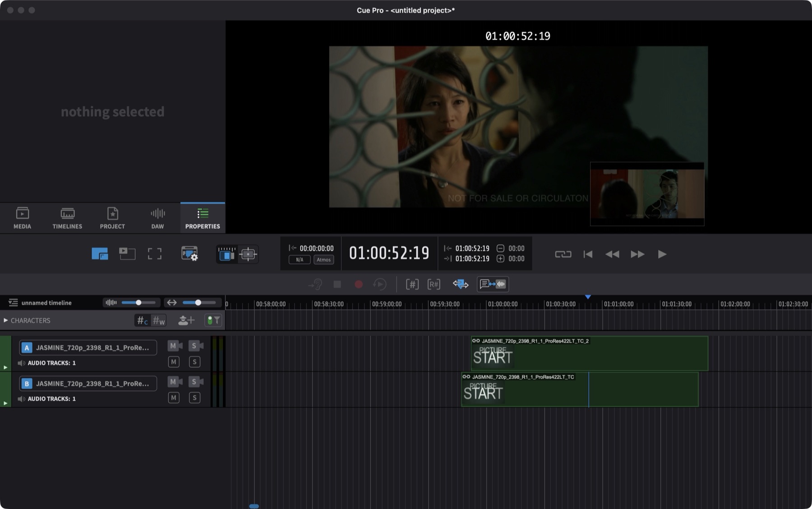Switch to the DAW tab
812x509 pixels.
(x=157, y=218)
